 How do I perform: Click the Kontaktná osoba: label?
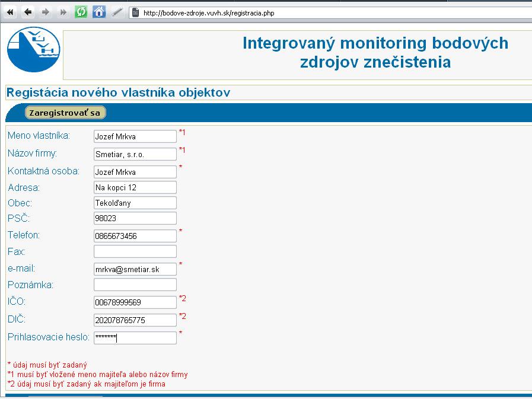click(43, 171)
